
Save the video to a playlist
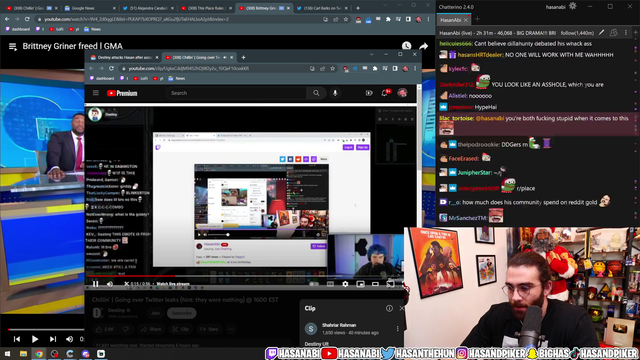209,329
